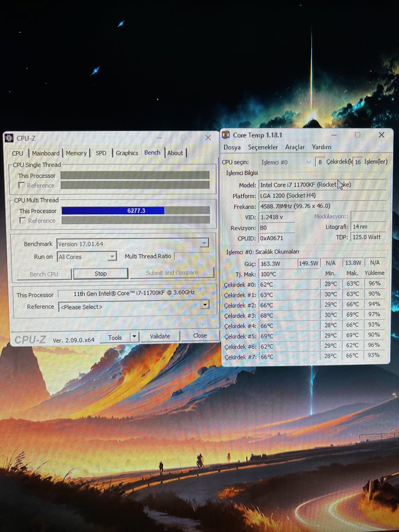Switch to the CPU tab
Viewport: 399px width, 532px height.
click(18, 153)
